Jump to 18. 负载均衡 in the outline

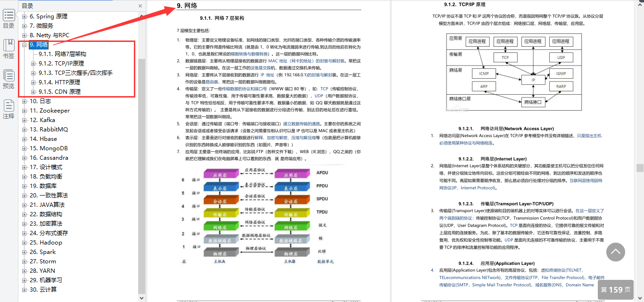46,177
